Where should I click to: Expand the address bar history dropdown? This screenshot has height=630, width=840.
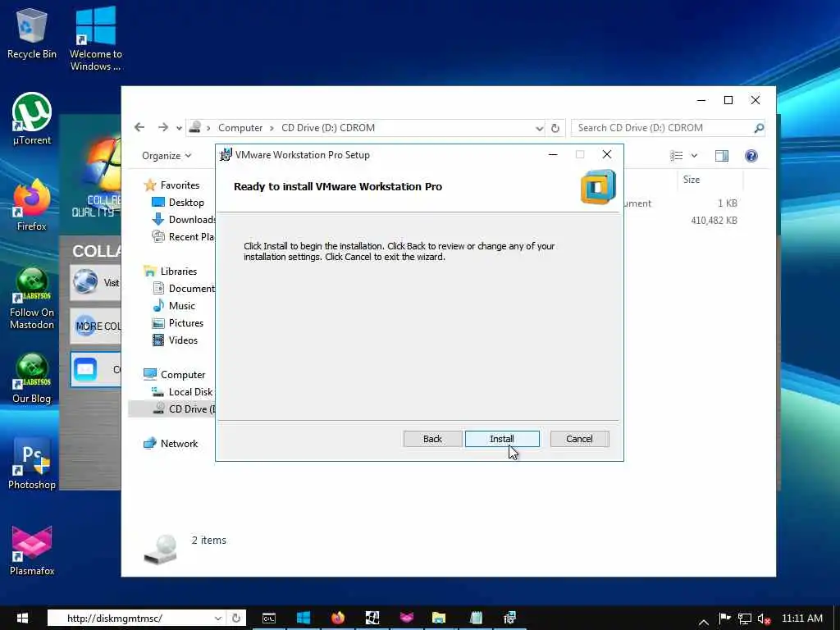[539, 128]
